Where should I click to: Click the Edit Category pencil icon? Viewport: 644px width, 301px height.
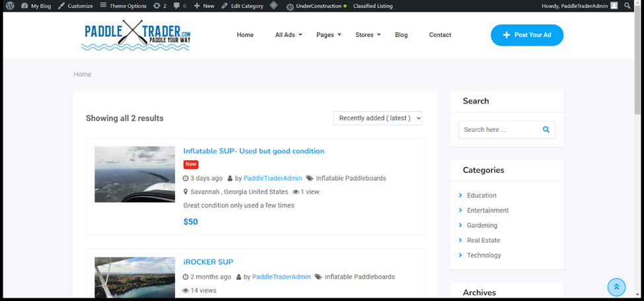[x=225, y=6]
